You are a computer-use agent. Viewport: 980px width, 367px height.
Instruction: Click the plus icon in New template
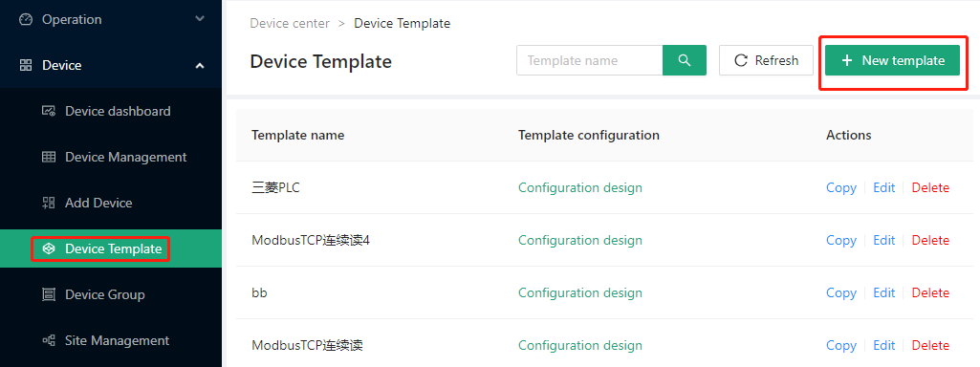(847, 60)
